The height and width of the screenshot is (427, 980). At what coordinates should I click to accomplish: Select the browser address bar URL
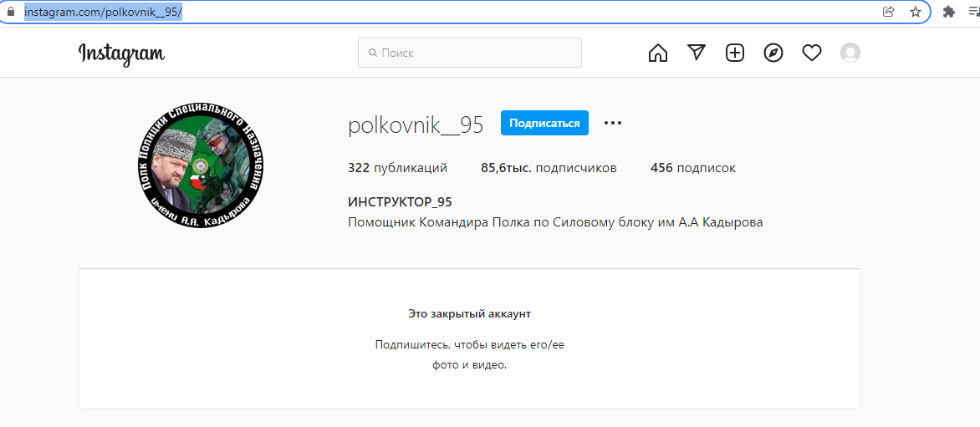coord(103,12)
